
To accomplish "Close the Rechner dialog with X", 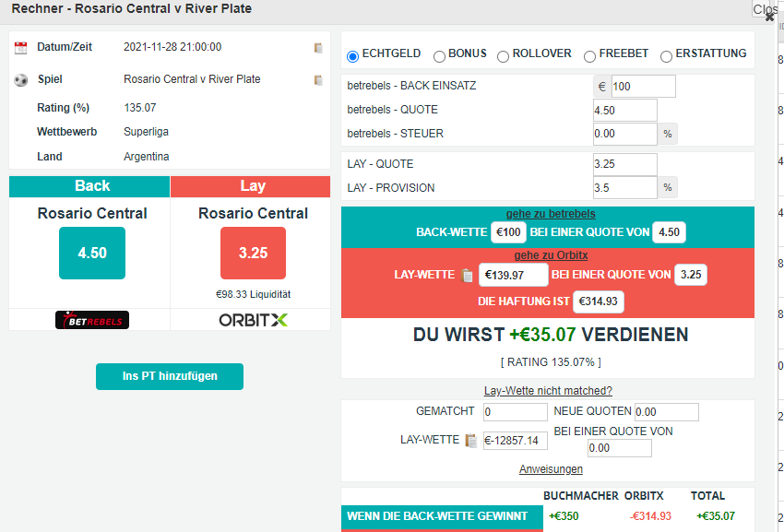I will [769, 17].
